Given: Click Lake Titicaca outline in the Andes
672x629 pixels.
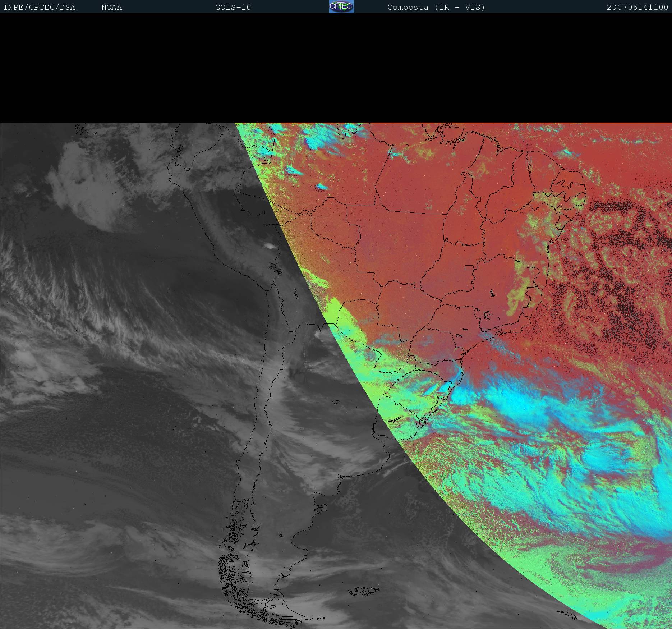Looking at the screenshot, I should pyautogui.click(x=275, y=268).
